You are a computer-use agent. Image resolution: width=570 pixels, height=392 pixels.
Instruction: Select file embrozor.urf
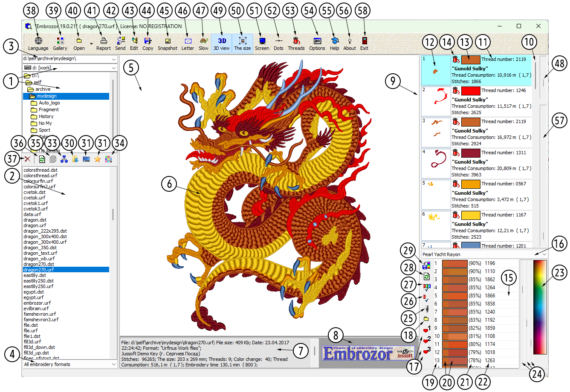pyautogui.click(x=37, y=303)
